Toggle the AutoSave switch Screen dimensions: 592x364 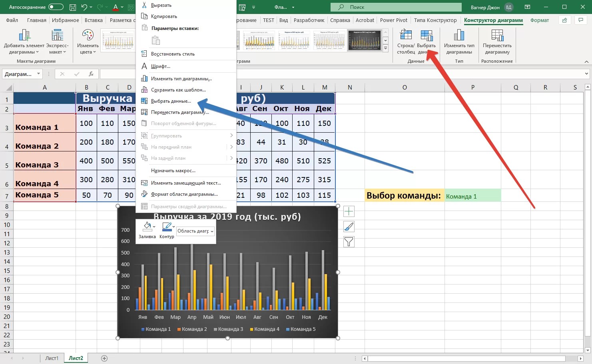click(56, 7)
